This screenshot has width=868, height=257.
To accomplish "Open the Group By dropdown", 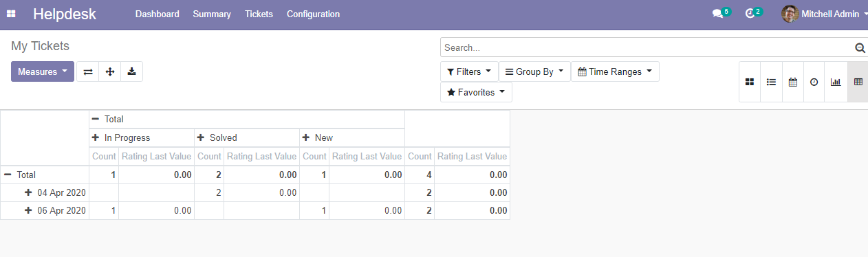I will point(534,71).
